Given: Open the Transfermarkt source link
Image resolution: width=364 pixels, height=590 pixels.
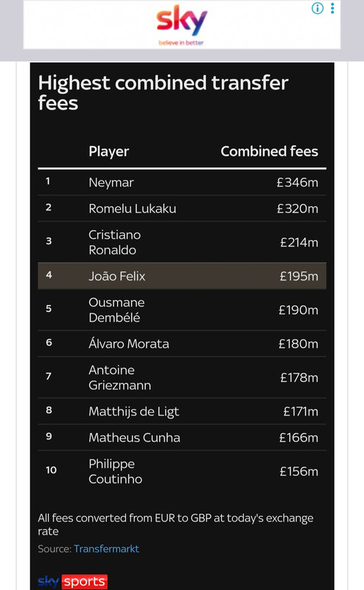Looking at the screenshot, I should tap(106, 549).
